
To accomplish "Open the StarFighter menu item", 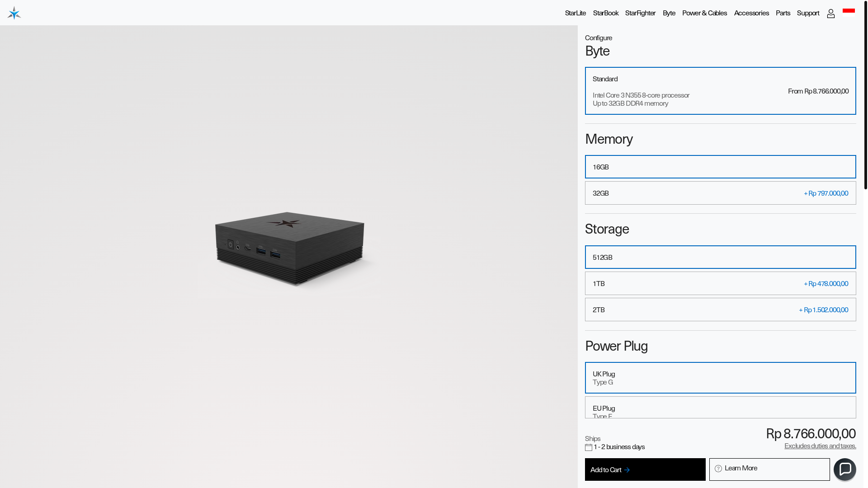I will click(x=640, y=13).
